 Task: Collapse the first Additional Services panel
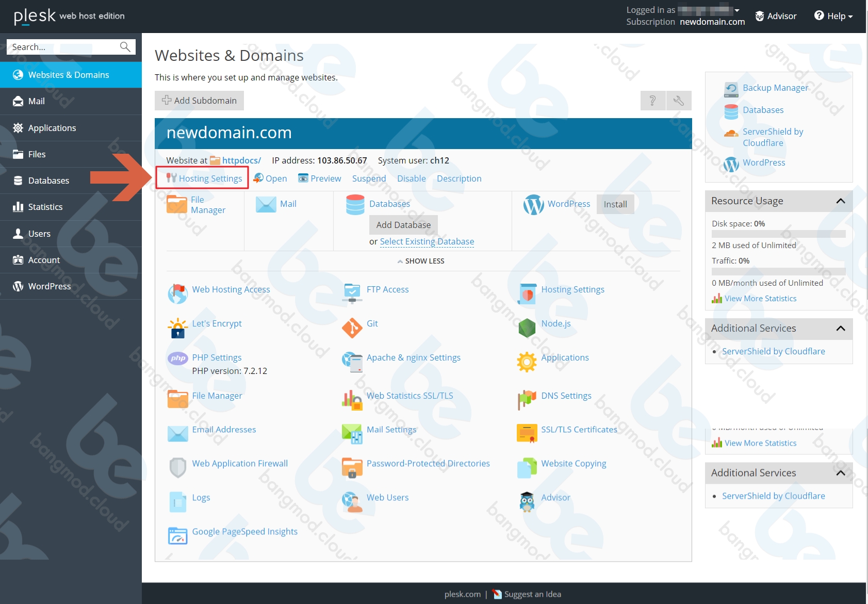click(841, 329)
